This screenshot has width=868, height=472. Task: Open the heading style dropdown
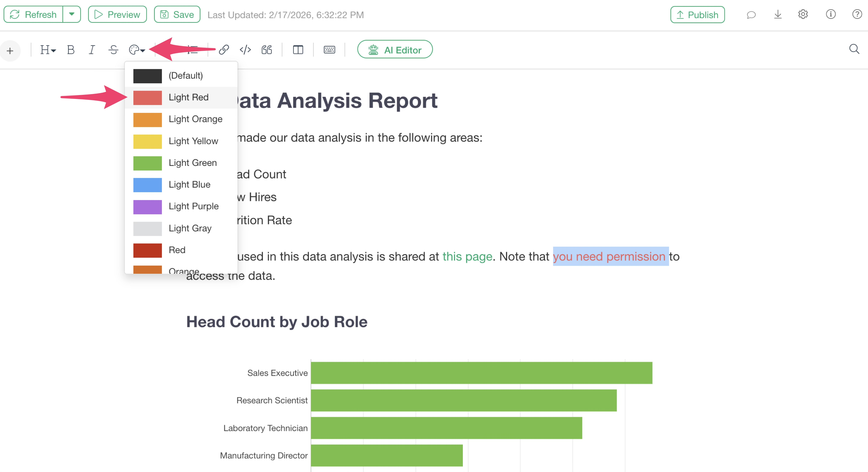point(47,50)
